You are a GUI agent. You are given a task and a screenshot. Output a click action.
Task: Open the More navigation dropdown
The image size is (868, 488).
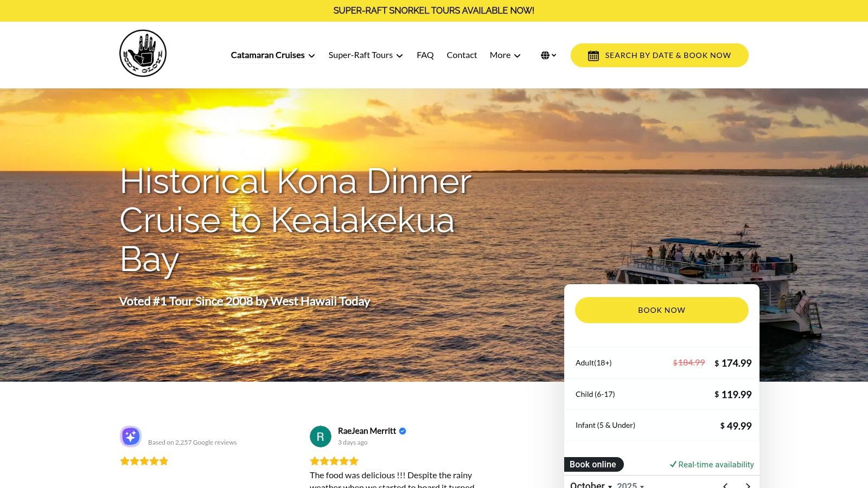click(505, 55)
